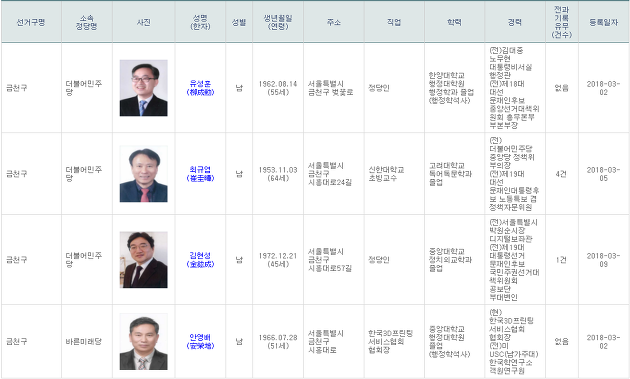Click gender 남 in 유성훈 row
This screenshot has height=379, width=630.
pos(239,88)
